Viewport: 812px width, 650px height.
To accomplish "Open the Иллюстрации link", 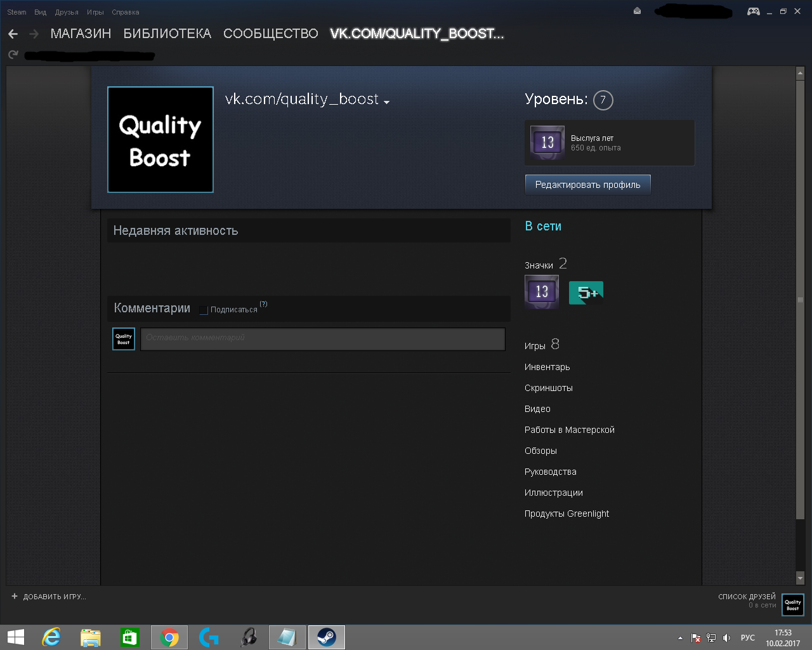I will [x=554, y=493].
